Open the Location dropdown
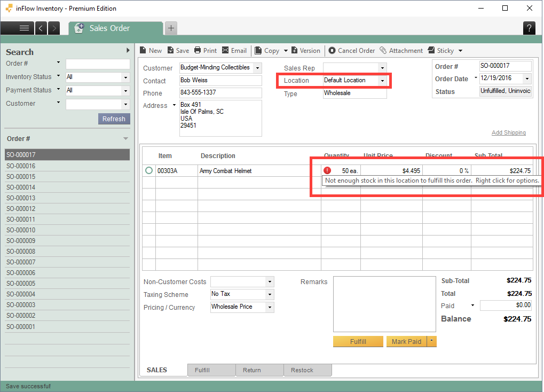Viewport: 544px width, 392px height. [382, 81]
